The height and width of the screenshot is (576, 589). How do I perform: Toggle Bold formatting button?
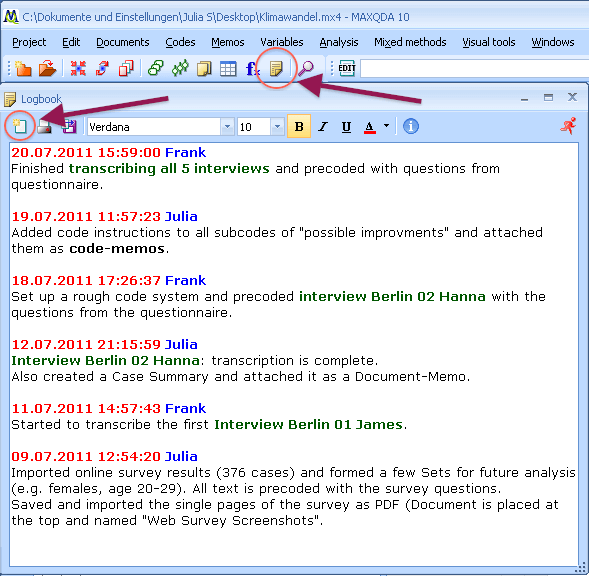299,127
